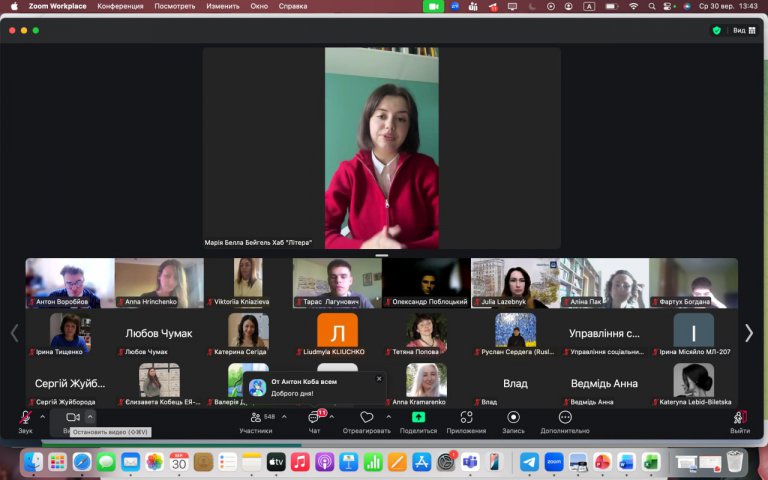Leave the meeting with Выйти

tap(740, 422)
